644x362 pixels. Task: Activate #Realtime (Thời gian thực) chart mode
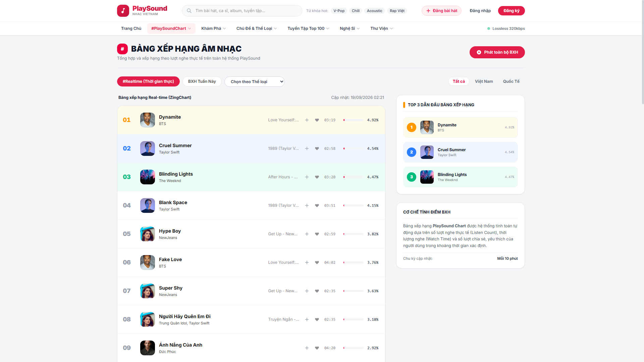coord(148,81)
